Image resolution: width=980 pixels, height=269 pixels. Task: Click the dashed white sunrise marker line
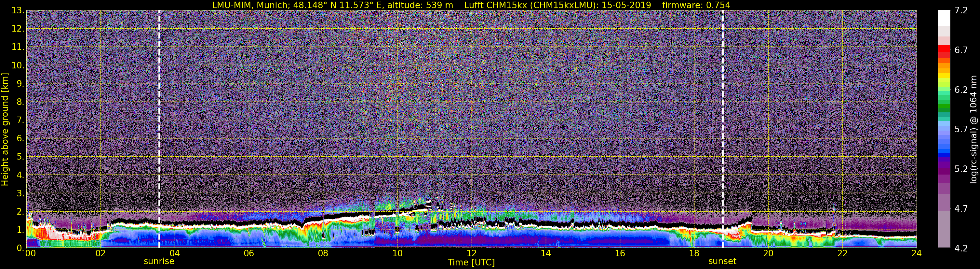[x=159, y=129]
